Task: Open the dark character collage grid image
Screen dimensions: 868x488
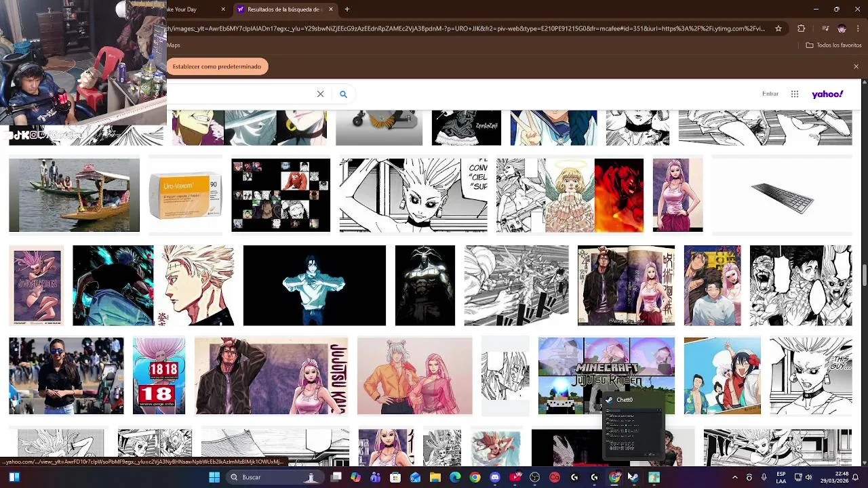Action: click(281, 195)
